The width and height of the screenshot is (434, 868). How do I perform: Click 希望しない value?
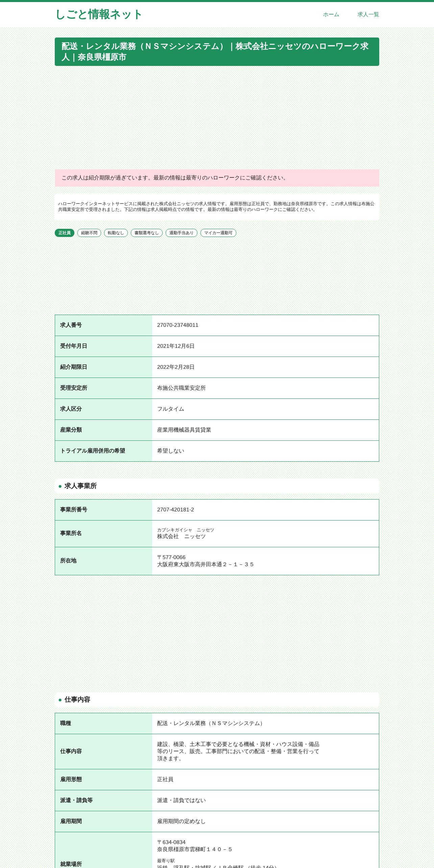(x=171, y=451)
